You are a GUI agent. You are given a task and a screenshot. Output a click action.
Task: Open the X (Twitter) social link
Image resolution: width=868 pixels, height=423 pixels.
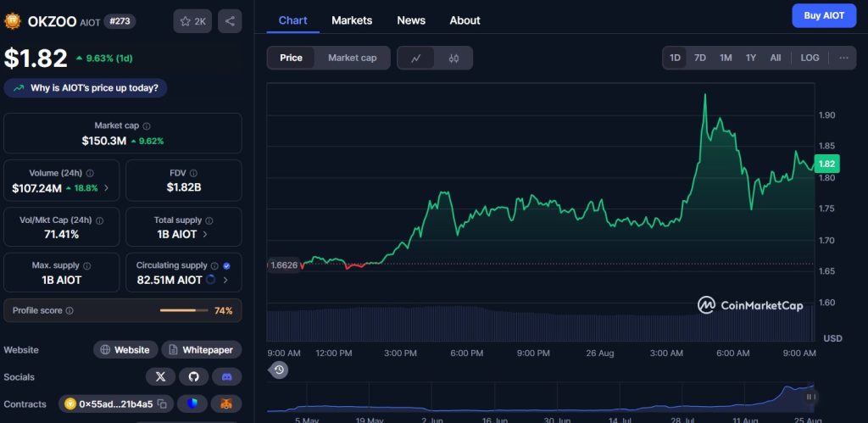[160, 376]
